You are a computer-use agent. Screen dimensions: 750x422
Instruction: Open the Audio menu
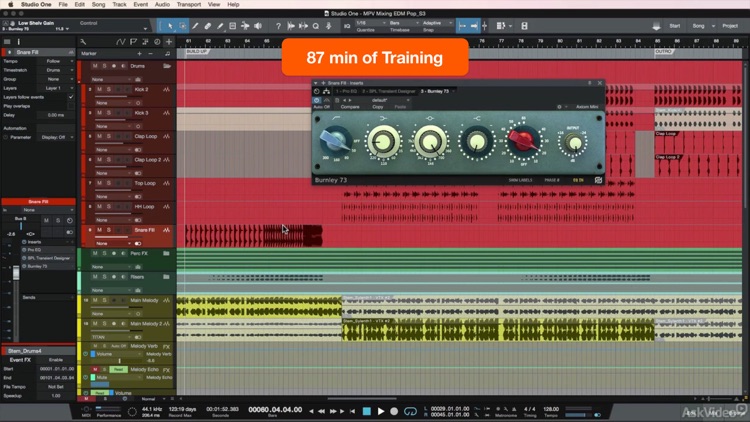pos(162,4)
